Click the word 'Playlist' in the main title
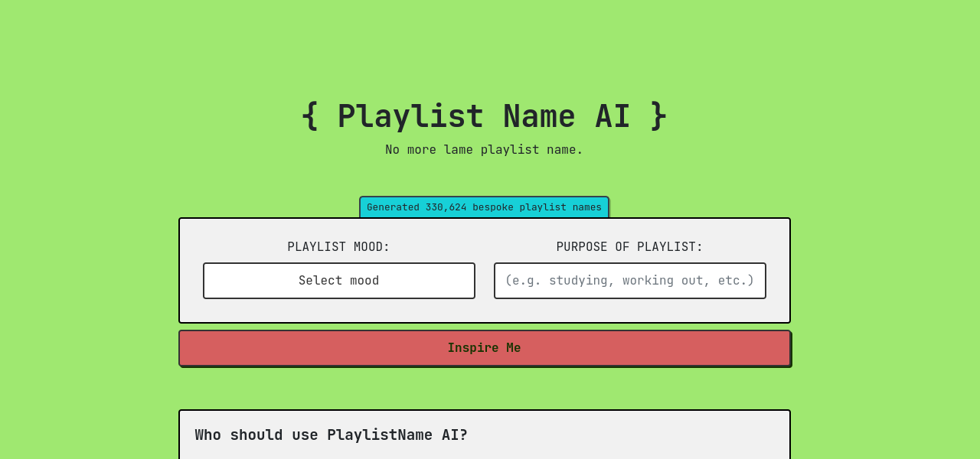This screenshot has width=980, height=459. [410, 116]
